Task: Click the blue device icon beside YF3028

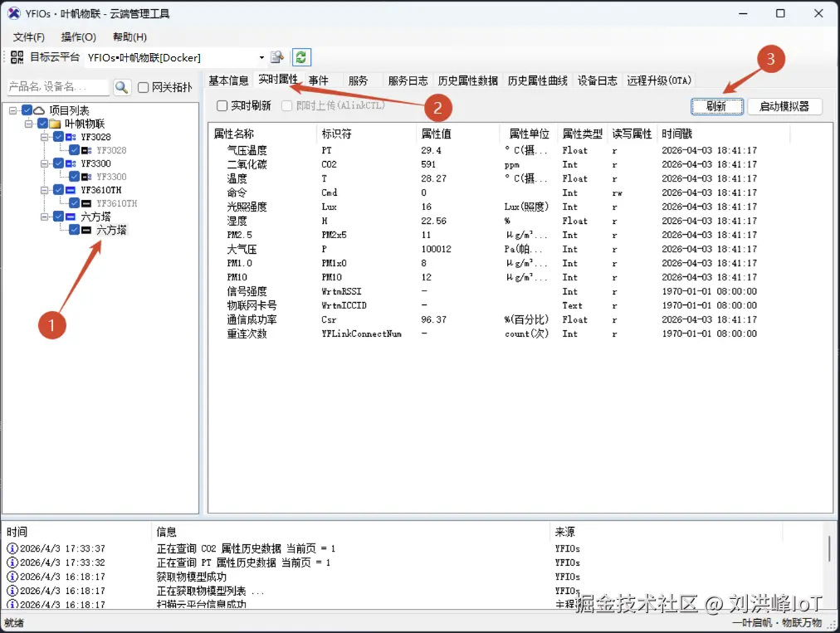Action: pos(70,137)
